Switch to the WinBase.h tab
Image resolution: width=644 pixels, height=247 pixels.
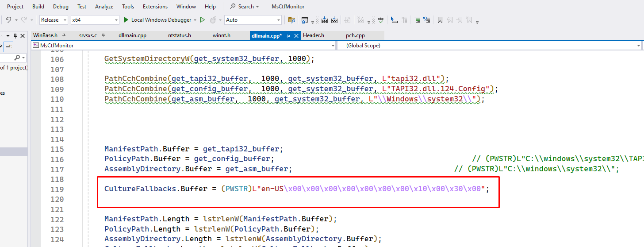[46, 35]
